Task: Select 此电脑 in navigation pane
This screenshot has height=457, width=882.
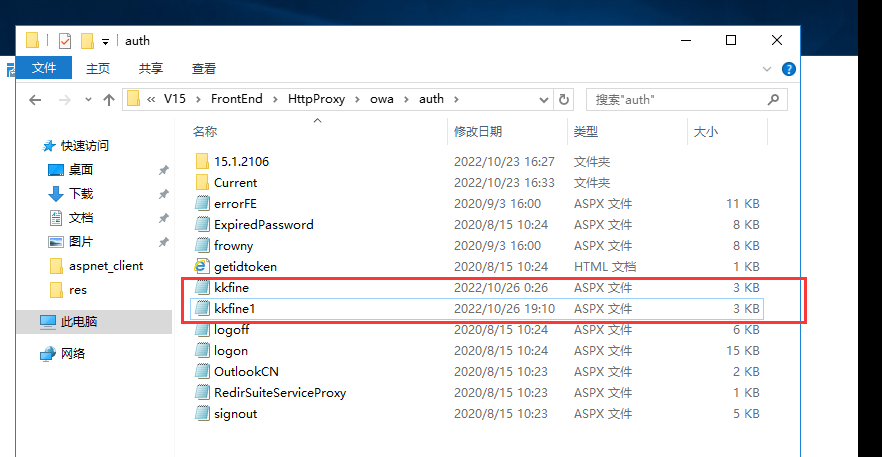Action: pos(79,322)
